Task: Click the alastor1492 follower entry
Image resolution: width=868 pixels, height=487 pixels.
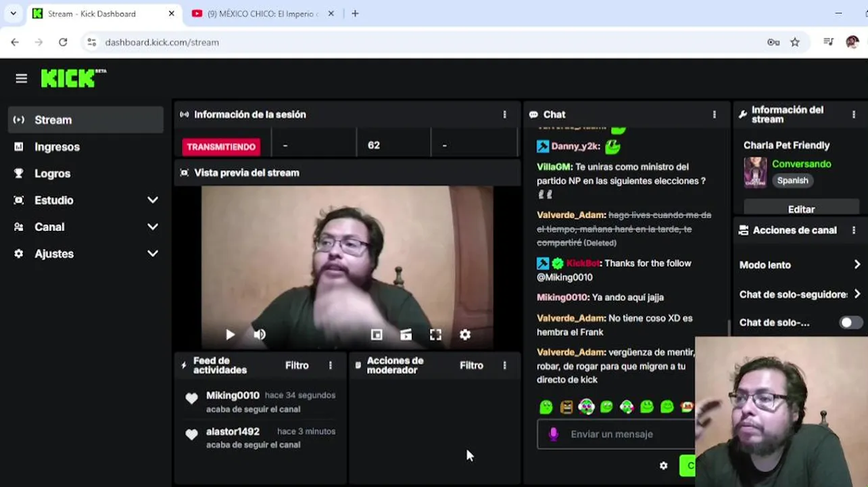Action: pos(260,438)
